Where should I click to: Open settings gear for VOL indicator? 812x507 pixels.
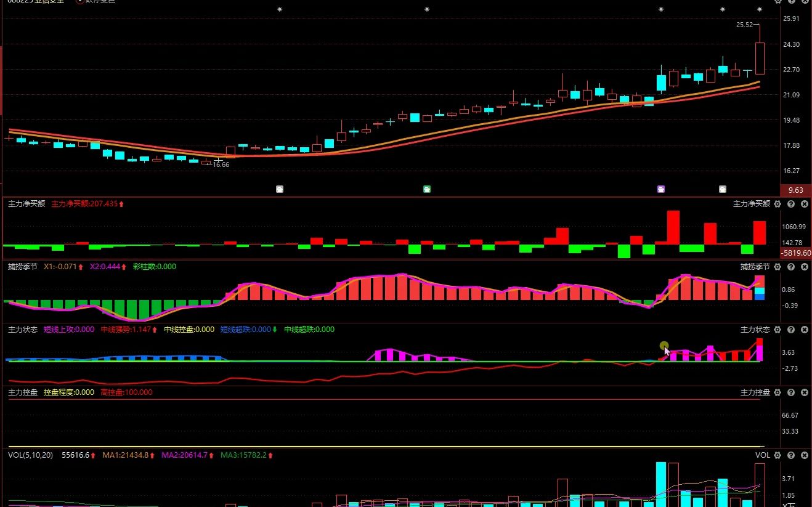coord(777,455)
